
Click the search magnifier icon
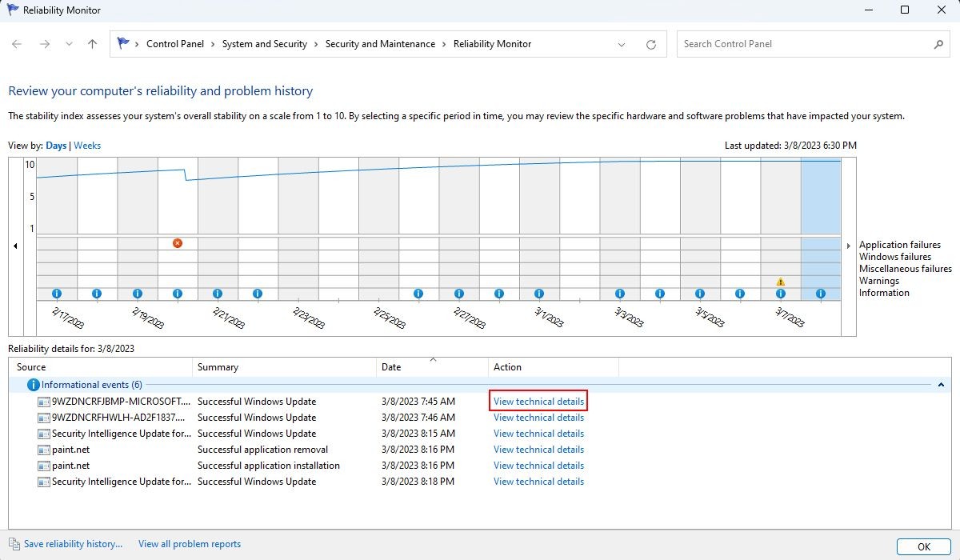pos(939,44)
